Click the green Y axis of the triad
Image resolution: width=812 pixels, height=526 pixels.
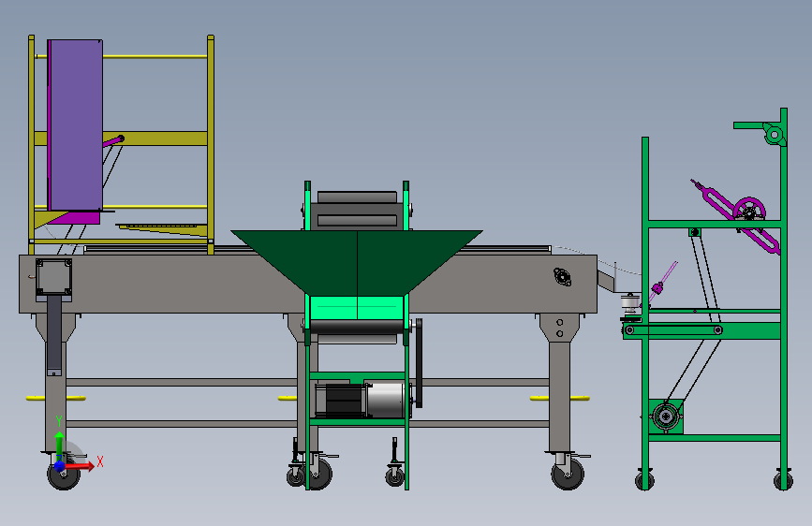click(x=60, y=446)
